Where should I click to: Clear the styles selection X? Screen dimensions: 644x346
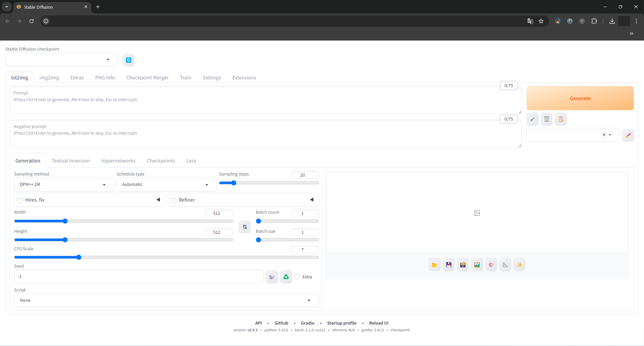[x=604, y=135]
